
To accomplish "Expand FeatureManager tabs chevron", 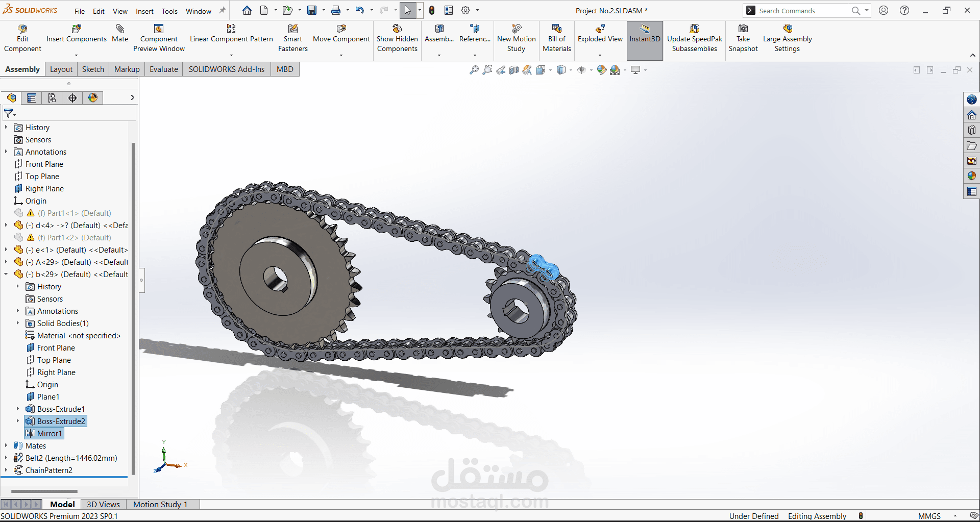I will [x=132, y=97].
